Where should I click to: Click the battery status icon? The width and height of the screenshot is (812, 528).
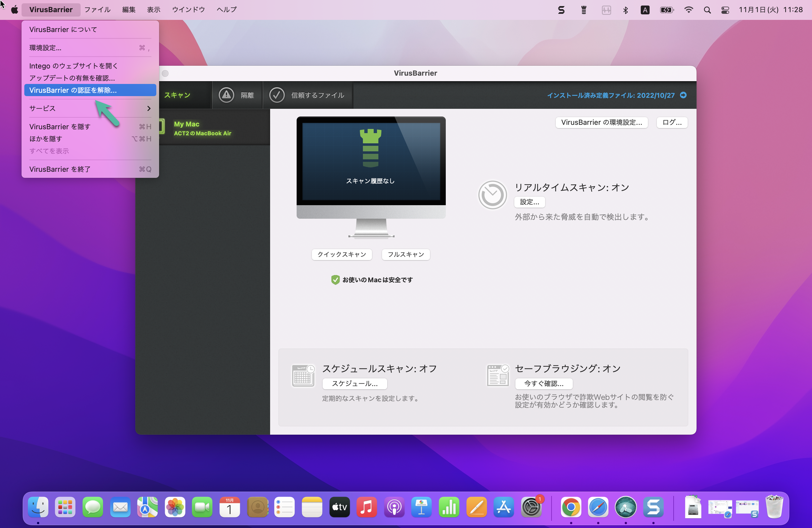tap(667, 10)
